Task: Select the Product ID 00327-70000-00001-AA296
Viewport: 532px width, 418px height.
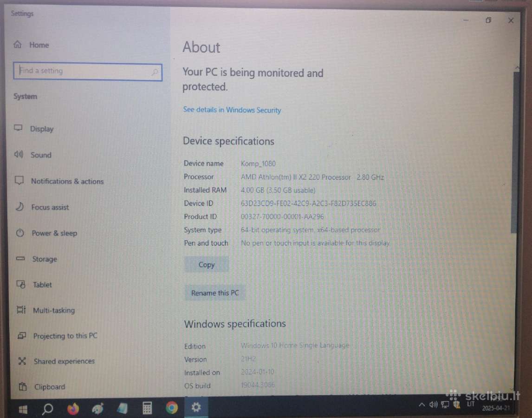Action: 282,216
